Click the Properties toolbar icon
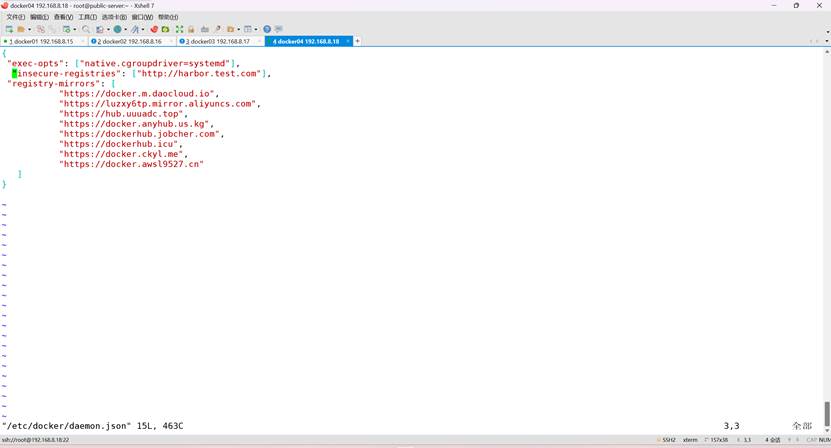 pos(66,29)
